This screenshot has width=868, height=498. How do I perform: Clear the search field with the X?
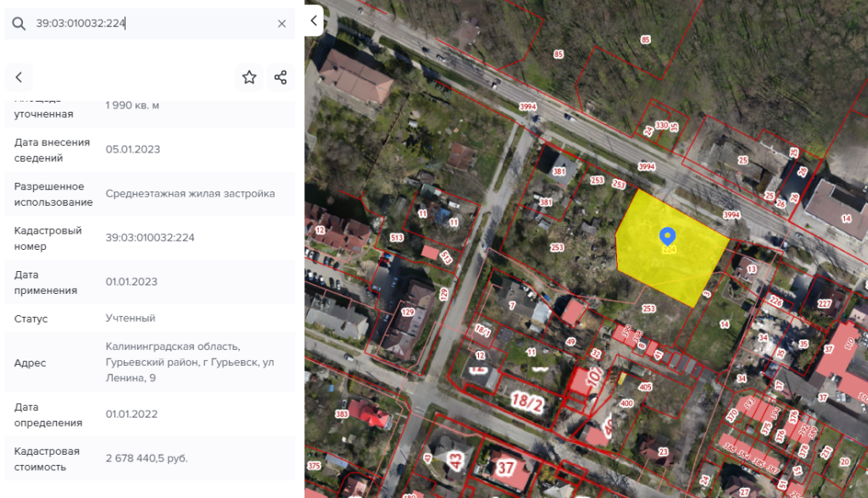click(282, 24)
